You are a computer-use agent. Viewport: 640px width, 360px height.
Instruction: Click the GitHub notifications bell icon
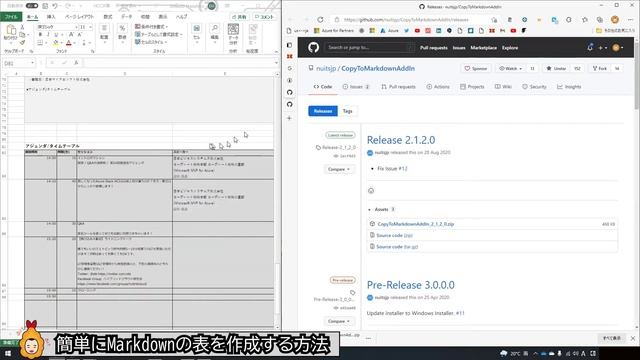[590, 48]
